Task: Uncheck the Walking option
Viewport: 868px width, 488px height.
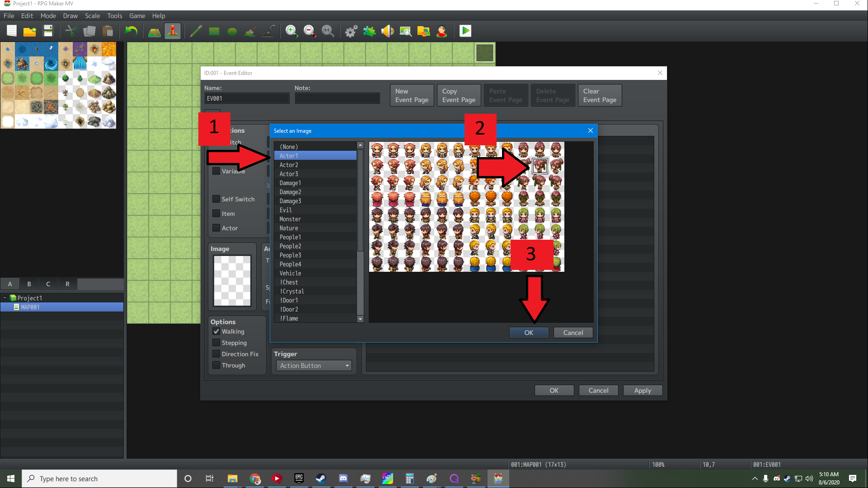Action: click(216, 331)
